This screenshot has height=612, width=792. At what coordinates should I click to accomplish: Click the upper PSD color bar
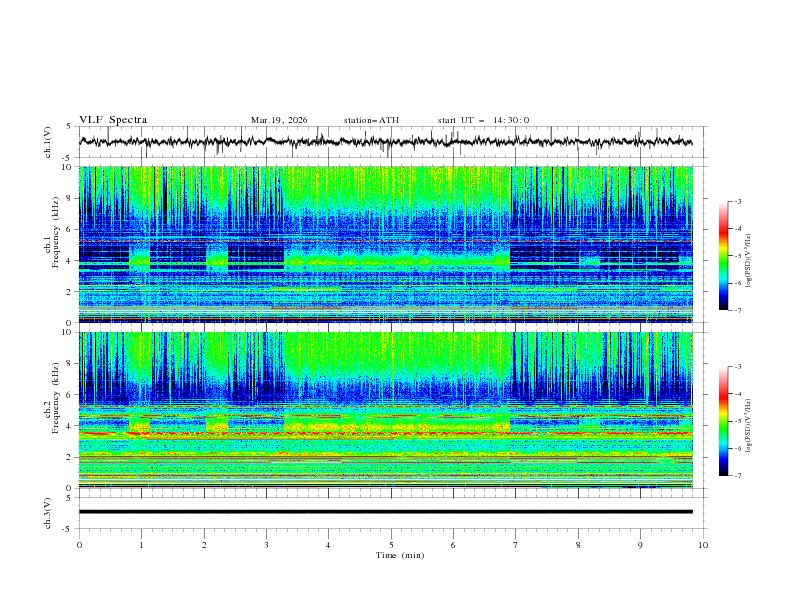(x=723, y=256)
